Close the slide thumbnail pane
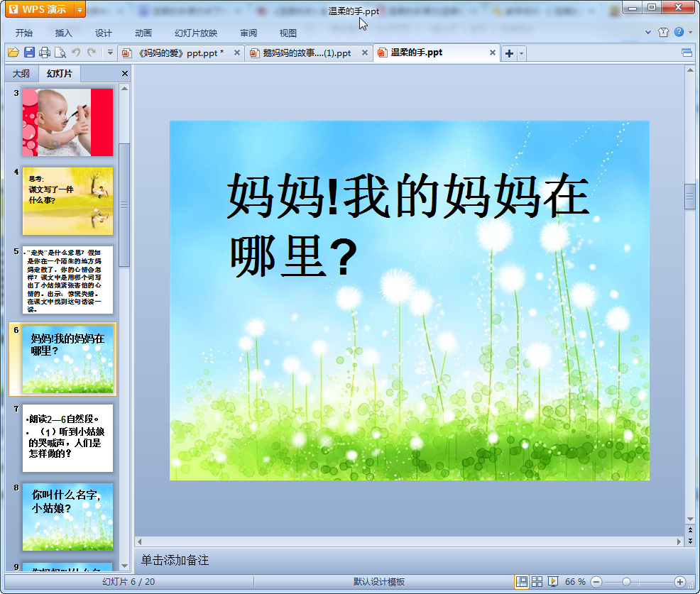 pos(124,74)
